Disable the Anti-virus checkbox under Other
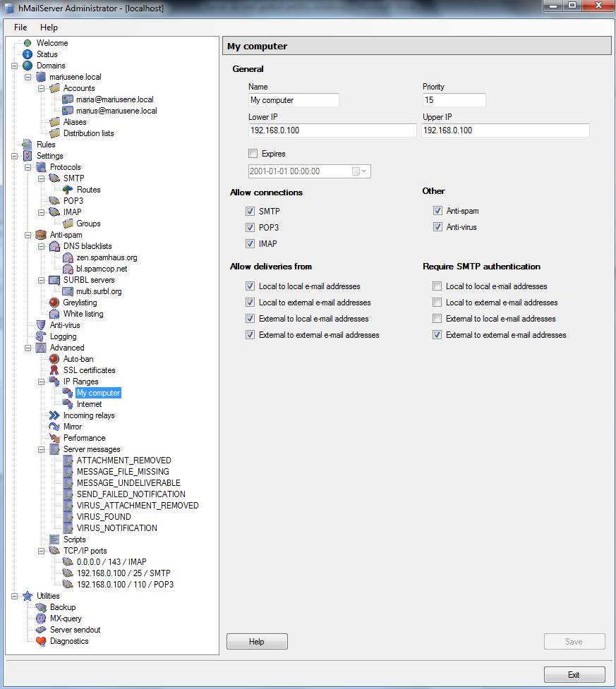The width and height of the screenshot is (616, 689). 437,227
